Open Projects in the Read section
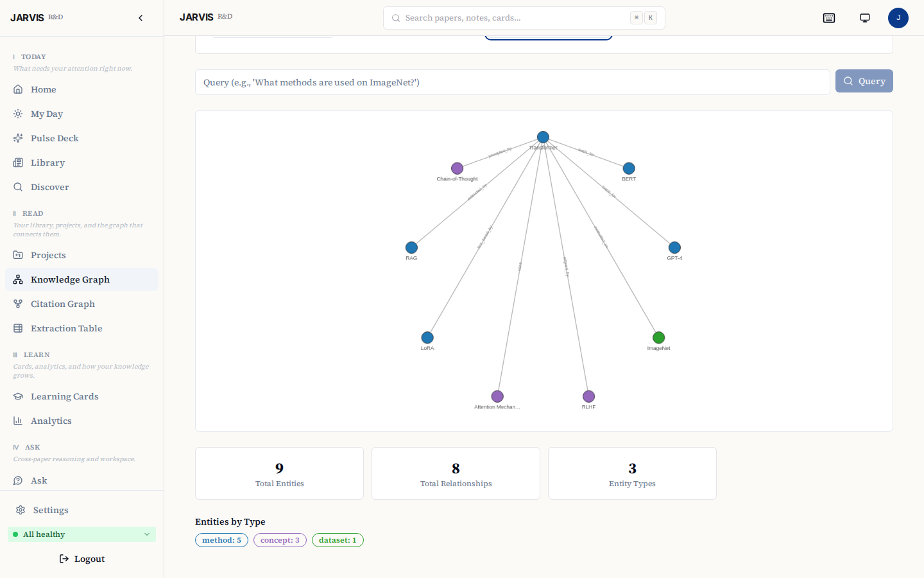Screen dimensions: 924x578 point(81,255)
